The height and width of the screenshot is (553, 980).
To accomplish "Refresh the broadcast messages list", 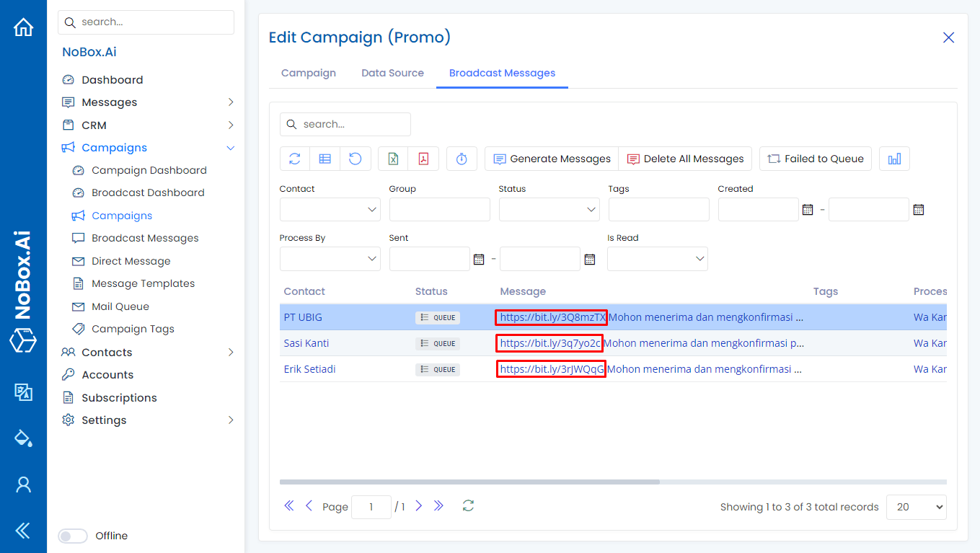I will pos(294,158).
